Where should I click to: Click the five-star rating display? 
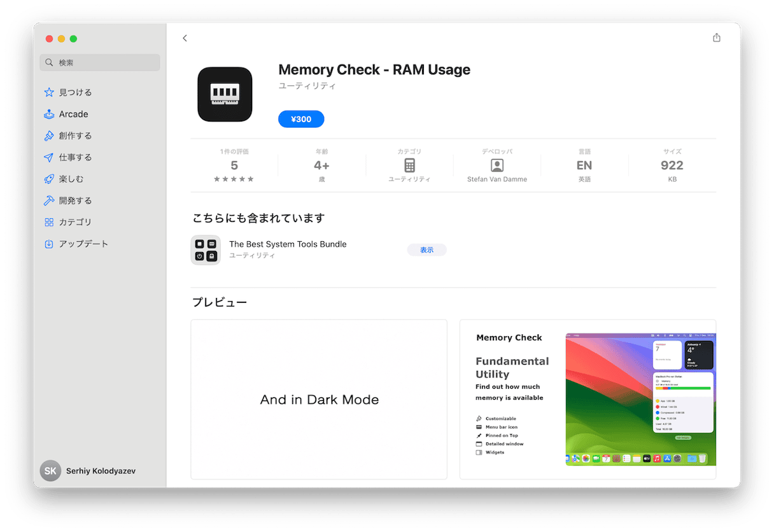click(x=234, y=179)
